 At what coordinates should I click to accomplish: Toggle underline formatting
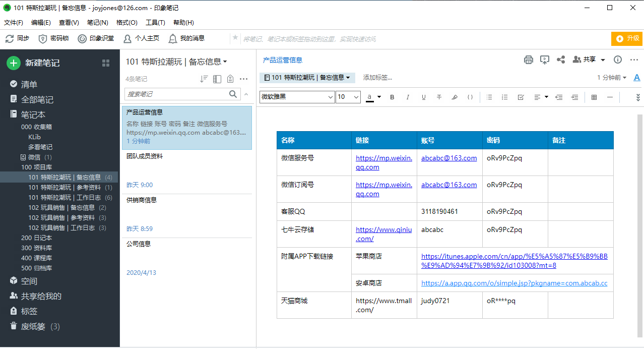point(424,97)
